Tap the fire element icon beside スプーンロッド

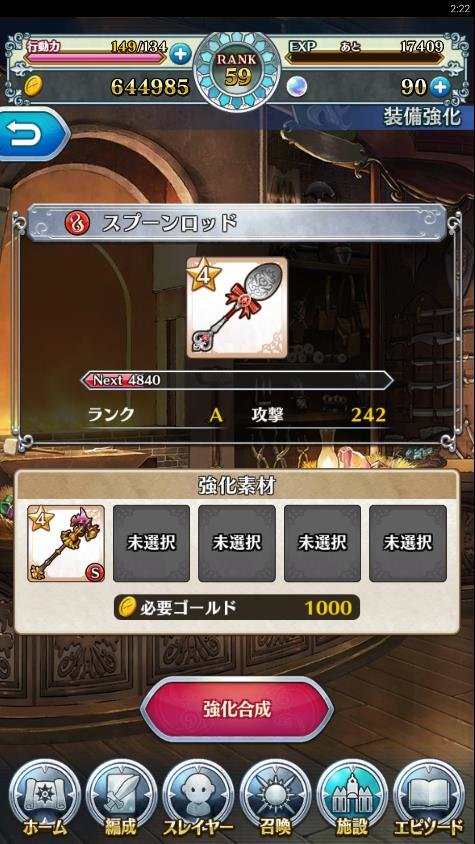77,223
